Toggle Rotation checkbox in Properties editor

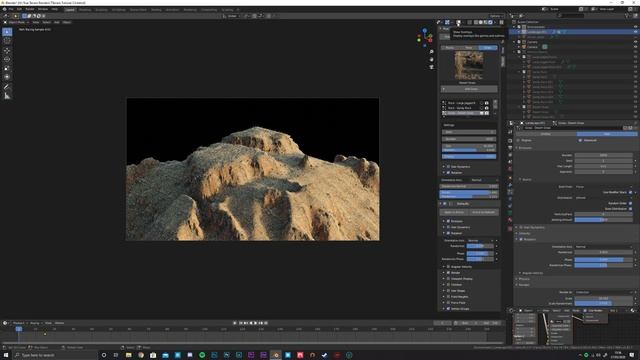[x=521, y=239]
